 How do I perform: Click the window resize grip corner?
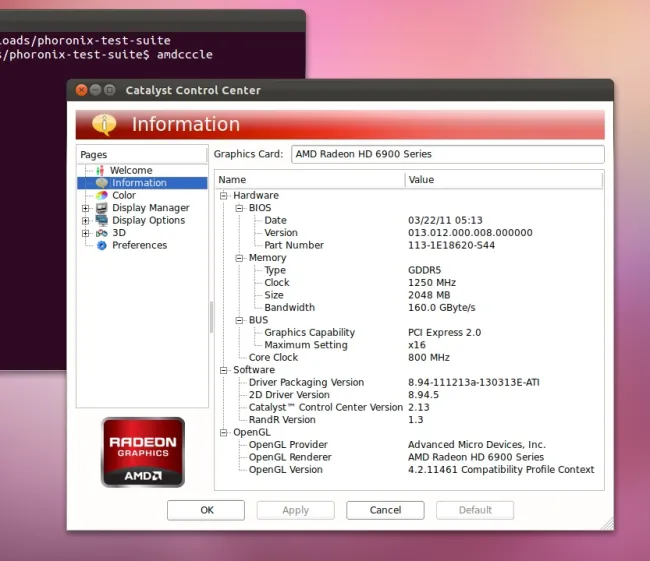coord(608,524)
